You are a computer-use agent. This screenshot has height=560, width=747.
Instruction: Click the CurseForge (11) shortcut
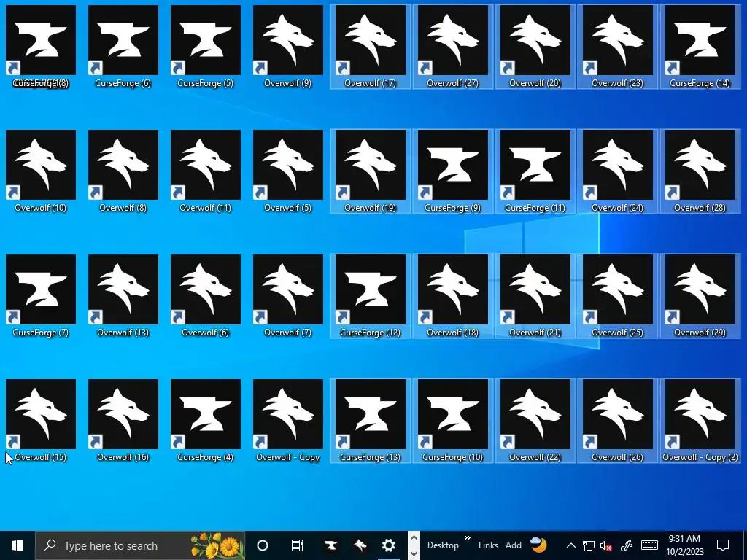point(535,171)
